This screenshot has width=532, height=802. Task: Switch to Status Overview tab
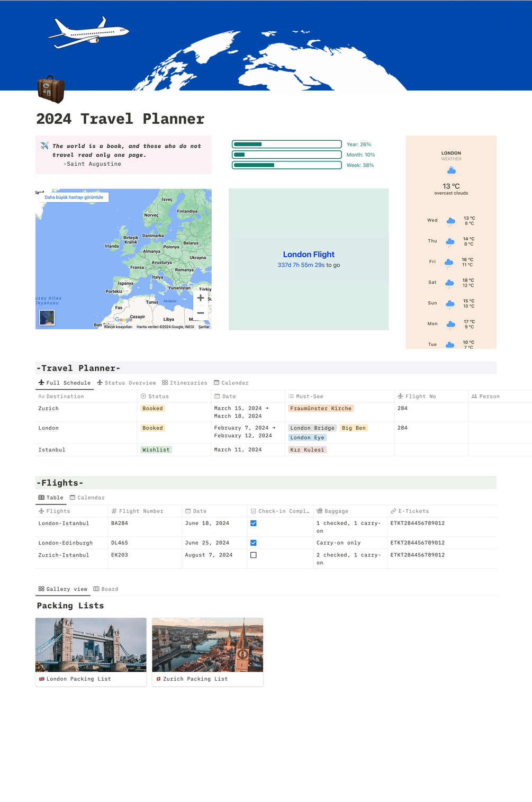coord(126,383)
